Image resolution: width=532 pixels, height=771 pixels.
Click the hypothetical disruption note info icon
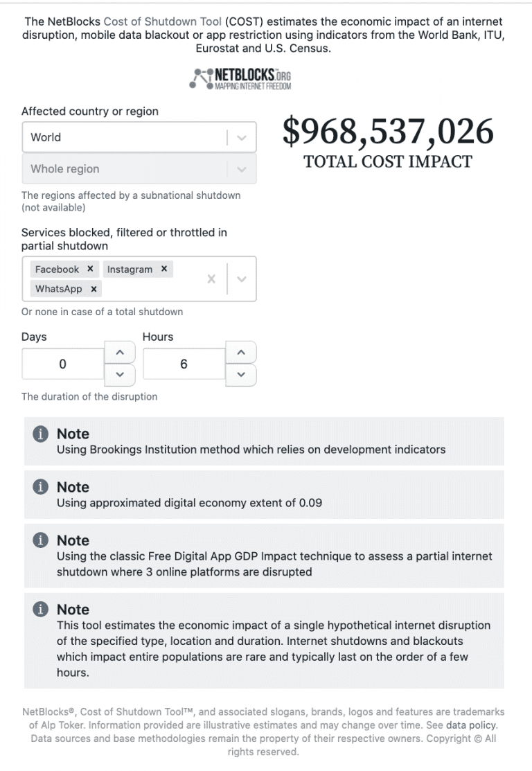pyautogui.click(x=41, y=610)
